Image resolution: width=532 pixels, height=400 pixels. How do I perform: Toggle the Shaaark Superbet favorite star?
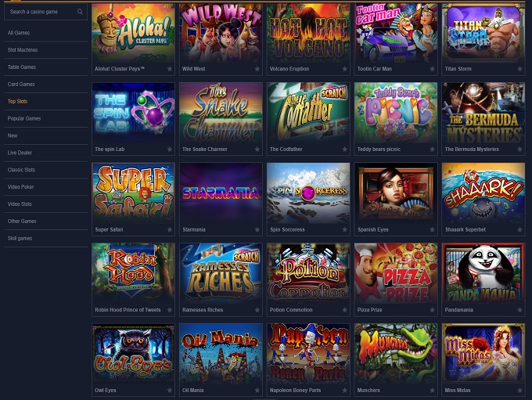519,229
